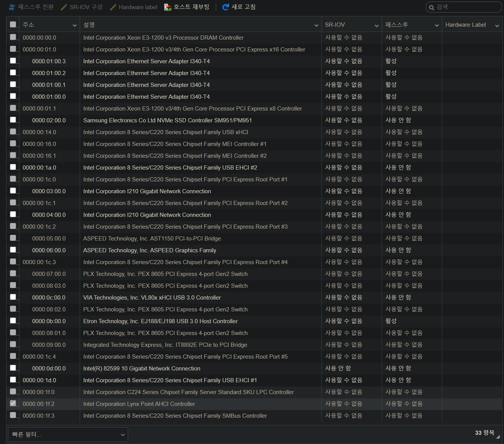This screenshot has width=504, height=444.
Task: Select the Etron EJ188/EJ198 USB 3.0 row
Action: click(254, 321)
